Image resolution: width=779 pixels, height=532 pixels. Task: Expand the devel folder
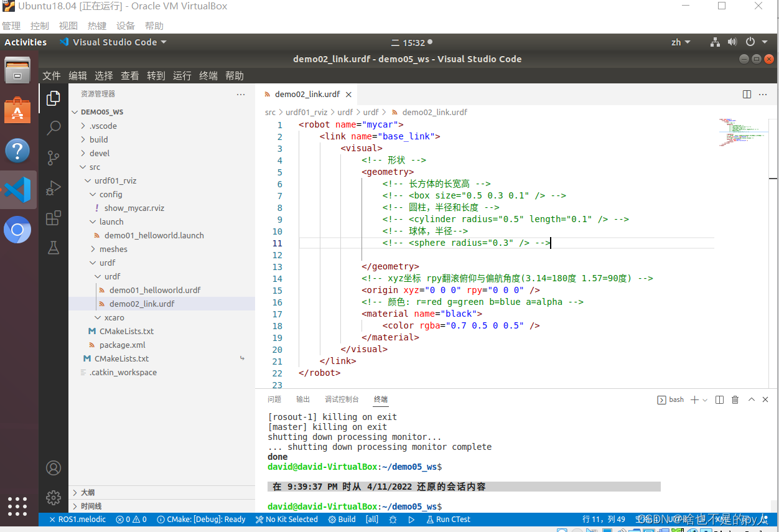coord(162,153)
